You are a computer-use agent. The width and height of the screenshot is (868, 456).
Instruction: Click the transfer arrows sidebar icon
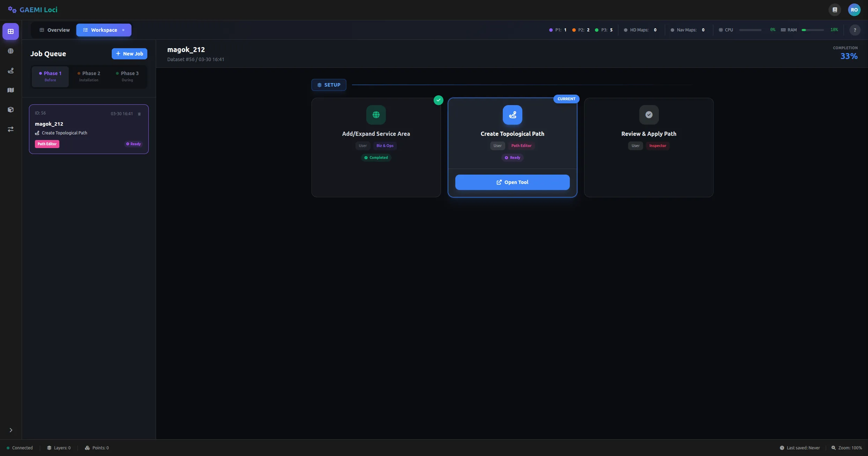[11, 129]
